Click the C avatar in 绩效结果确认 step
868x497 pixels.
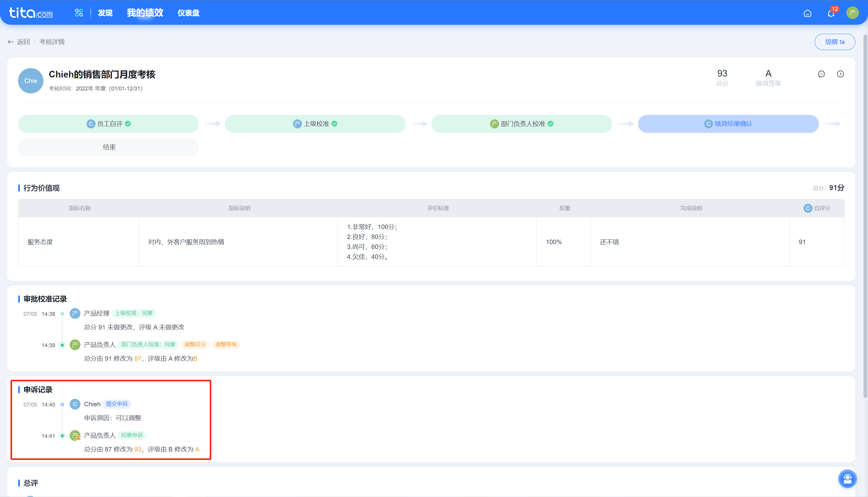(x=709, y=124)
